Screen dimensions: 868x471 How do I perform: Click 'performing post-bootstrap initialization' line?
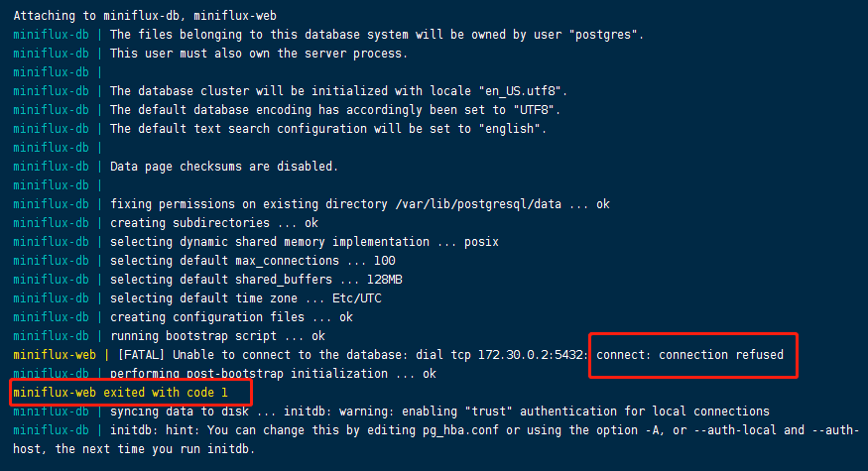(273, 374)
